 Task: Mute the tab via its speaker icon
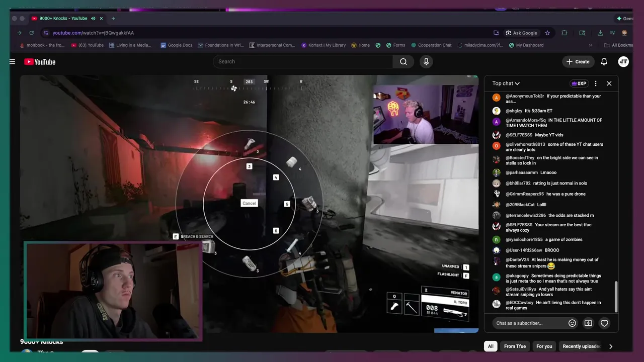click(x=93, y=19)
